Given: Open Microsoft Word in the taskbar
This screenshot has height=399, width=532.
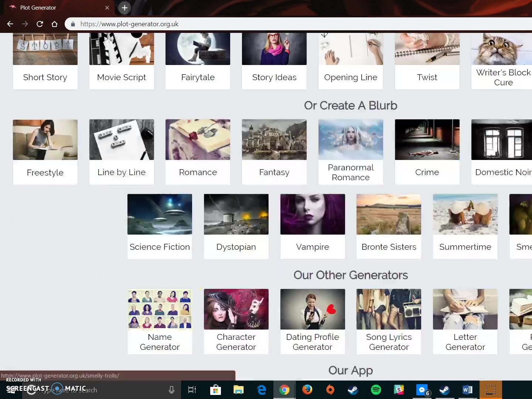Looking at the screenshot, I should point(467,390).
